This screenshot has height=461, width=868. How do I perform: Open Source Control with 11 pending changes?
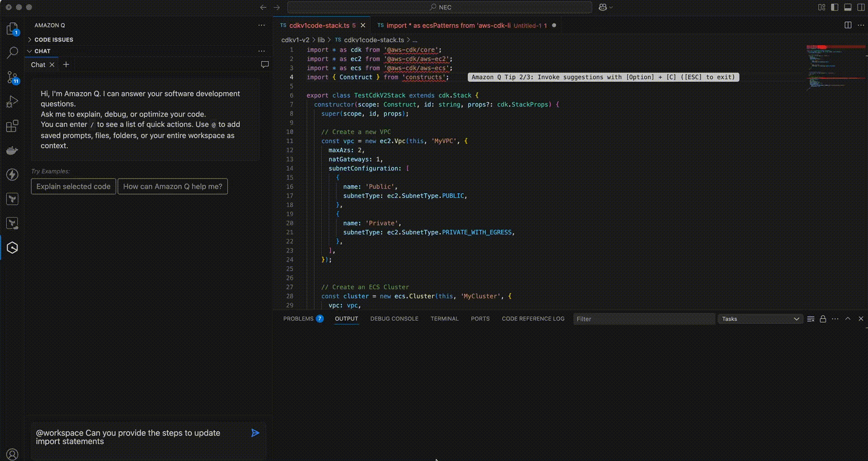[12, 77]
